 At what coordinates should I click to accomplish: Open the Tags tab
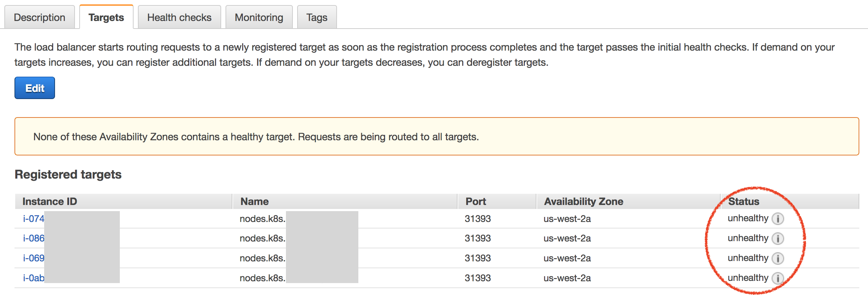coord(317,17)
